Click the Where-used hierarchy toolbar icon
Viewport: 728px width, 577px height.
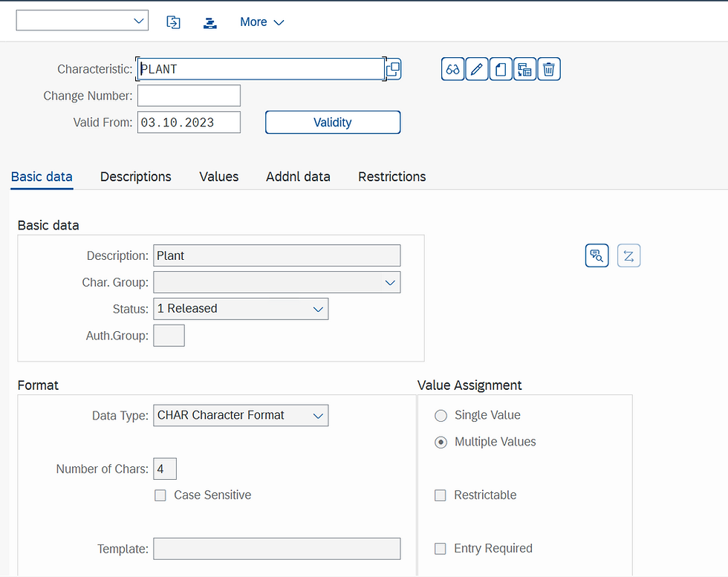pos(209,22)
